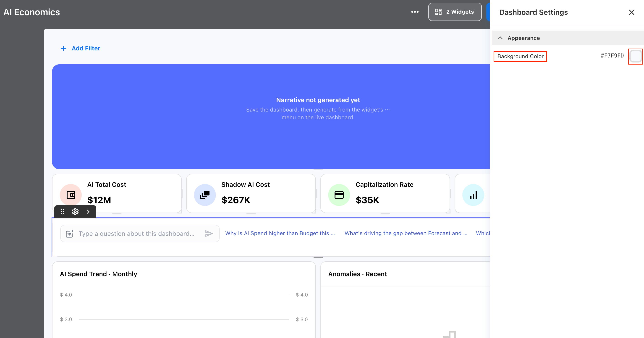
Task: Select 'Why is AI Spend higher than Budget' suggestion
Action: (x=280, y=233)
